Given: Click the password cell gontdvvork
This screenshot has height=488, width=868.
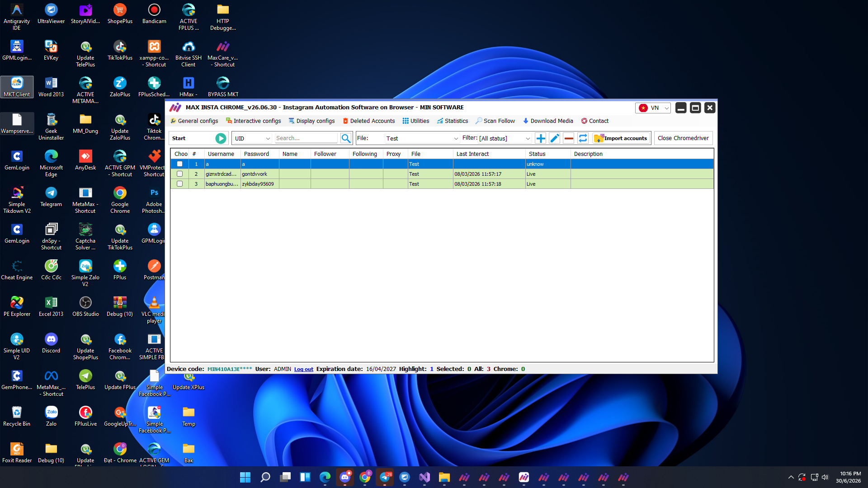Looking at the screenshot, I should (259, 174).
